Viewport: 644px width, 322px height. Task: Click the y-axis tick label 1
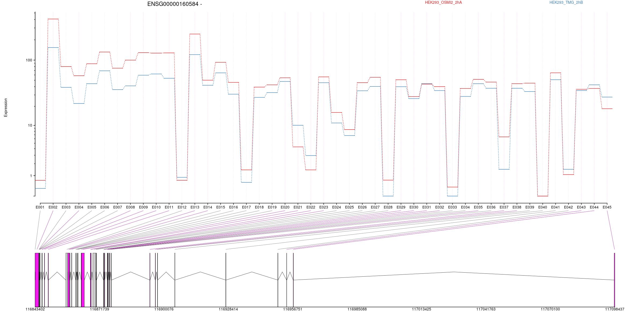(x=31, y=176)
